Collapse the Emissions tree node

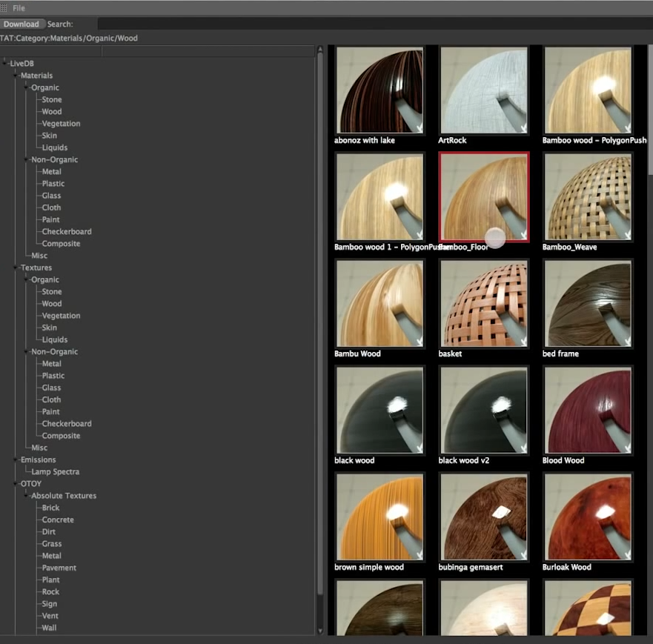pyautogui.click(x=16, y=459)
